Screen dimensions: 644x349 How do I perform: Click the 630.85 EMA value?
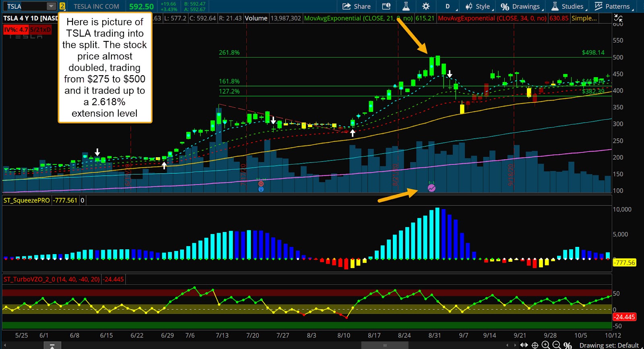[x=559, y=18]
